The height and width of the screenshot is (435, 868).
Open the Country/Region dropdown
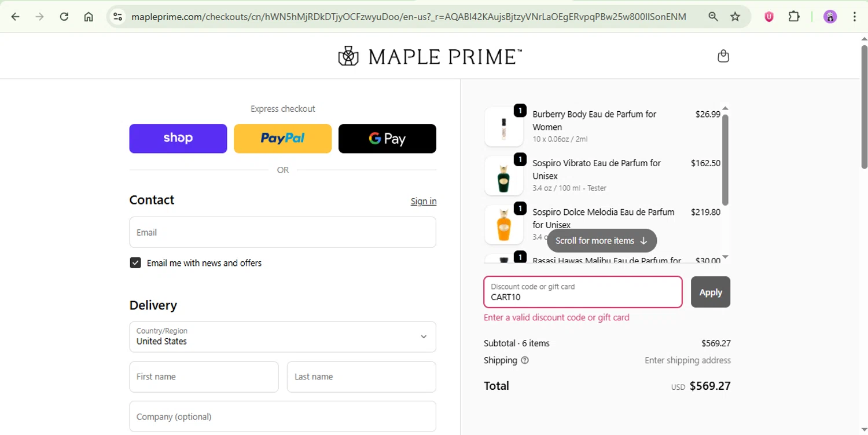point(282,337)
